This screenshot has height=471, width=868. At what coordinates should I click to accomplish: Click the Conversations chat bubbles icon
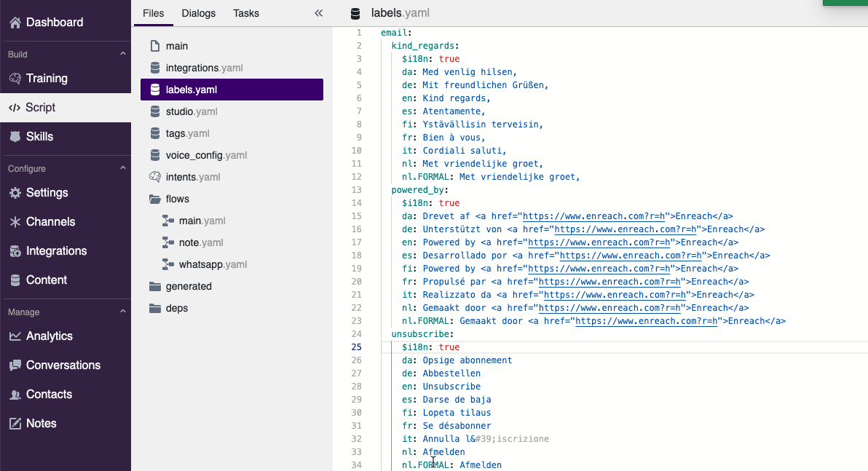15,365
